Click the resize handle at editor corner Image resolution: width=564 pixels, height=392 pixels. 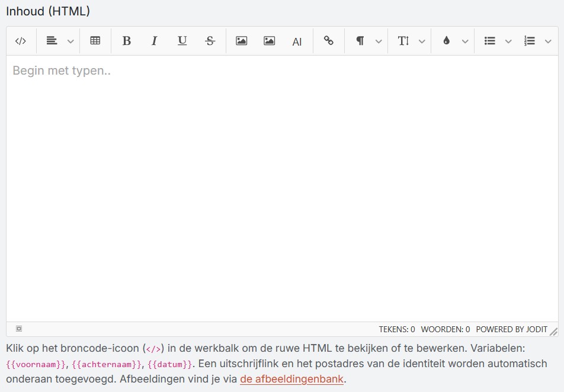(x=553, y=332)
